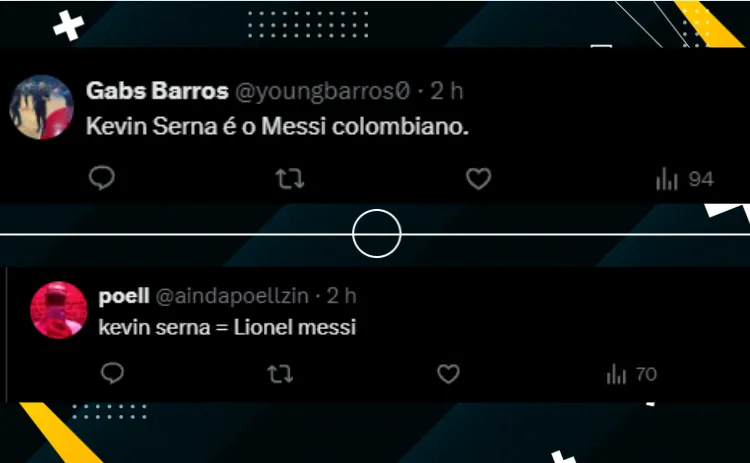The width and height of the screenshot is (750, 463).
Task: View analytics showing 70 views
Action: (x=631, y=374)
